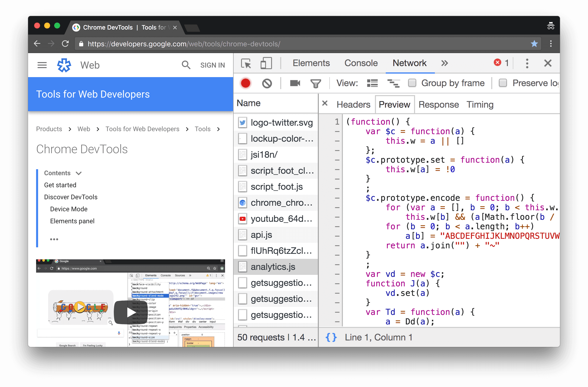The image size is (588, 387).
Task: Click the three-dot DevTools menu
Action: (x=527, y=63)
